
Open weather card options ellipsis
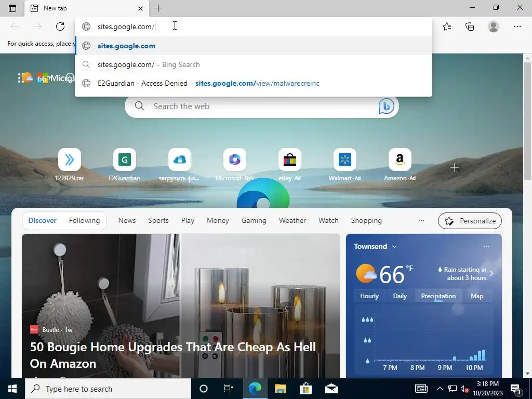tap(486, 246)
